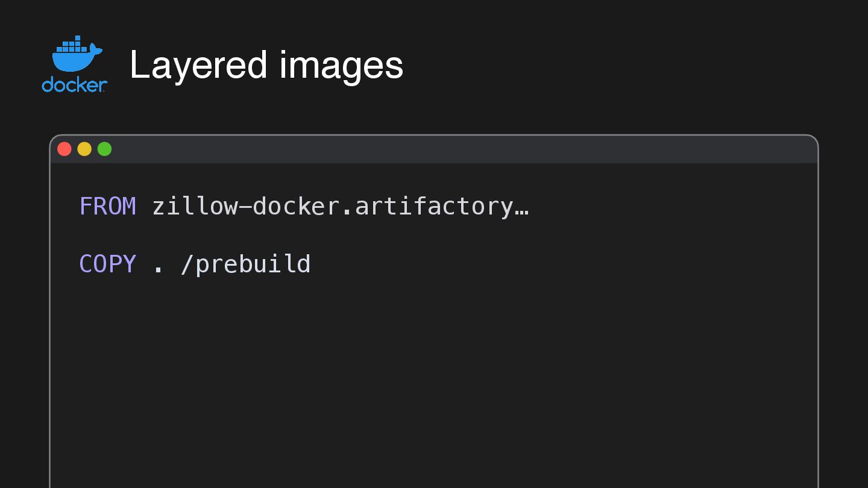Click the word "Layered" in the slide title
This screenshot has width=868, height=488.
(x=198, y=65)
